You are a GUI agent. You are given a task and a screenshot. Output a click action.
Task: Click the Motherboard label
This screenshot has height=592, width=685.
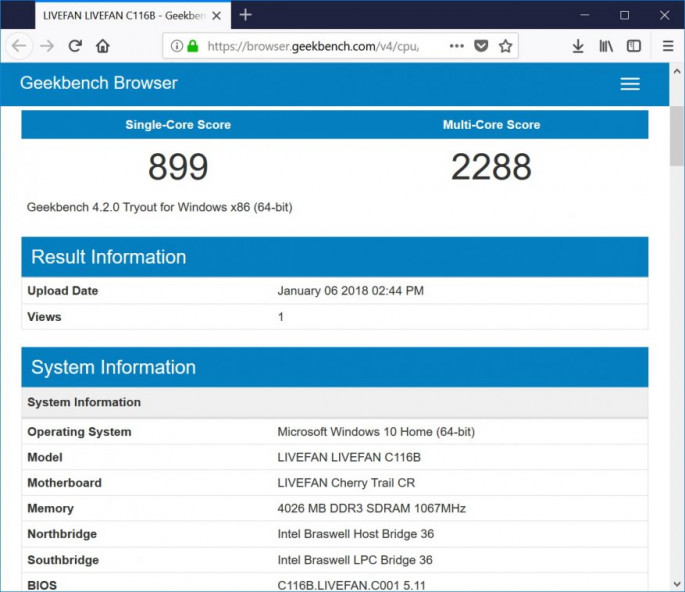[x=64, y=483]
